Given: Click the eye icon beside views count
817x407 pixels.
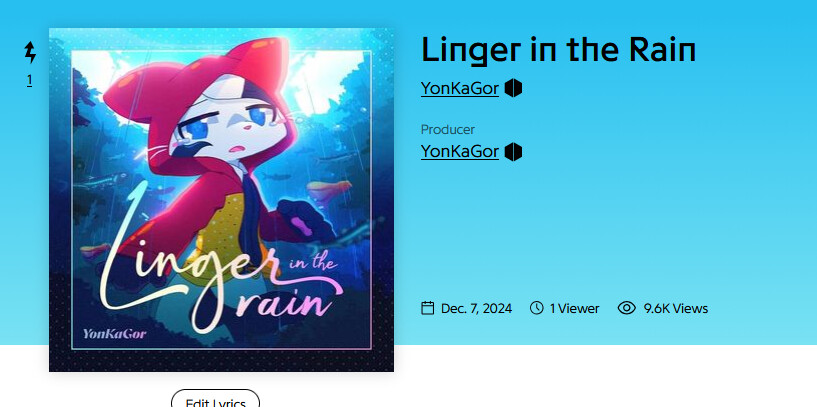Looking at the screenshot, I should pos(626,308).
